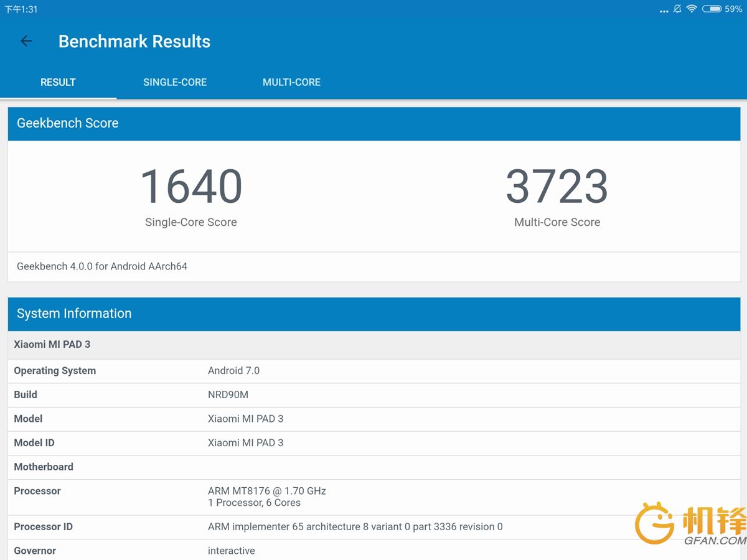Tap the Multi-Core Score label

point(557,222)
